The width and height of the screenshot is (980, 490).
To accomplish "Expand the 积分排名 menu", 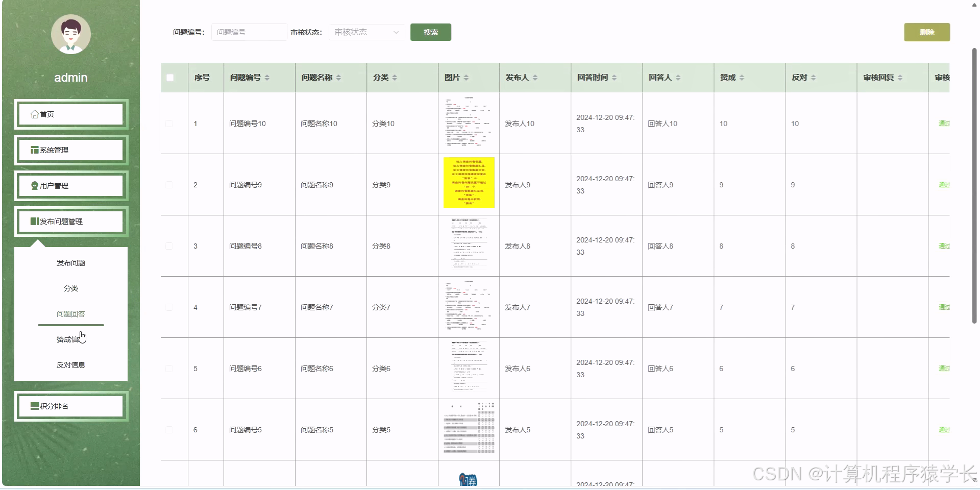I will 71,406.
